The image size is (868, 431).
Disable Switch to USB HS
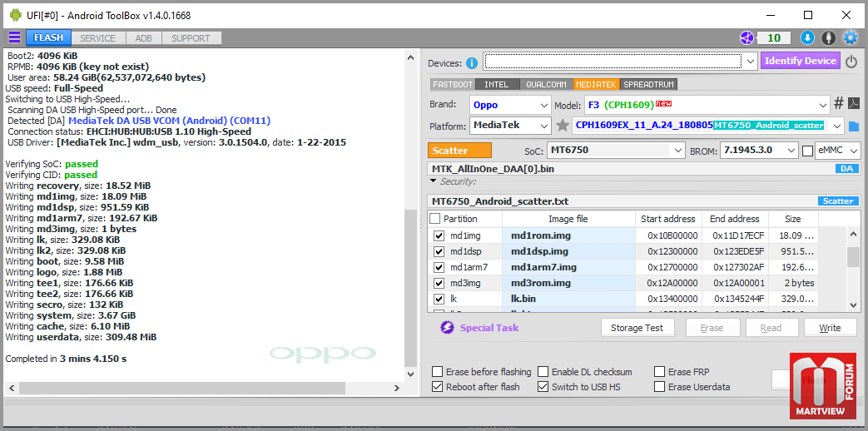click(x=543, y=387)
